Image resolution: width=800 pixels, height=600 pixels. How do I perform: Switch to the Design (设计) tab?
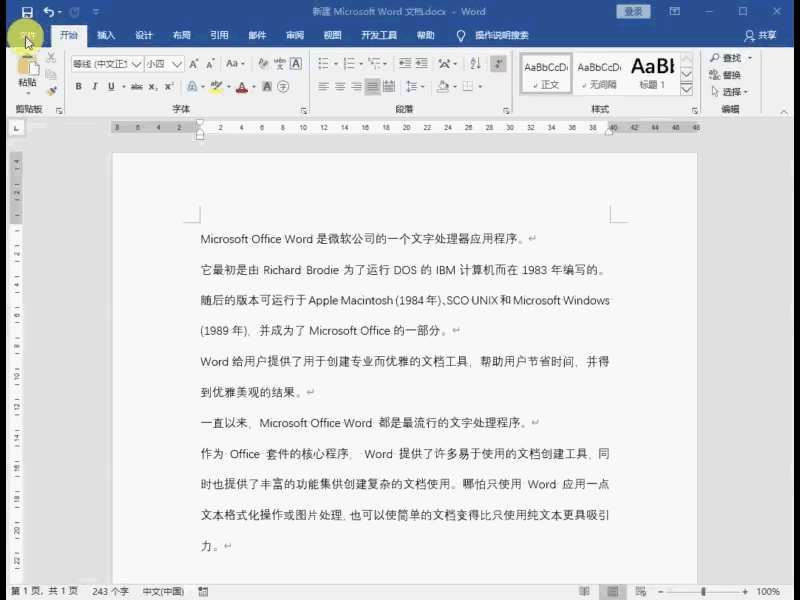pyautogui.click(x=144, y=35)
